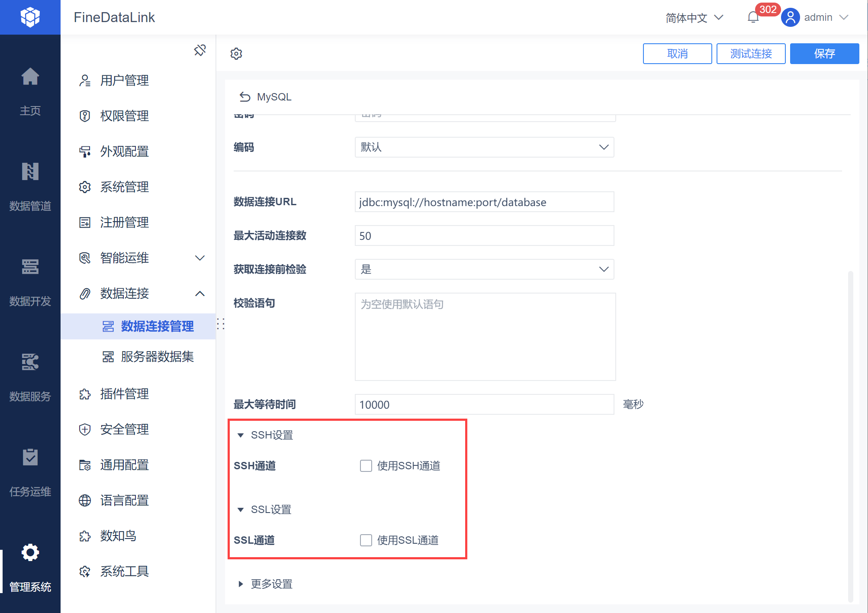This screenshot has width=868, height=613.
Task: Enable the 使用SSH通道 checkbox
Action: coord(366,466)
